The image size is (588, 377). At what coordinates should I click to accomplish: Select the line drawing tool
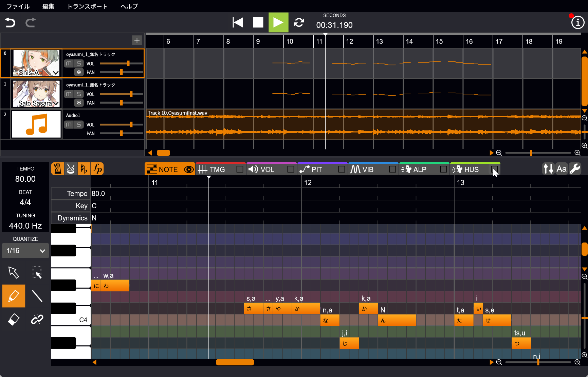click(x=37, y=296)
